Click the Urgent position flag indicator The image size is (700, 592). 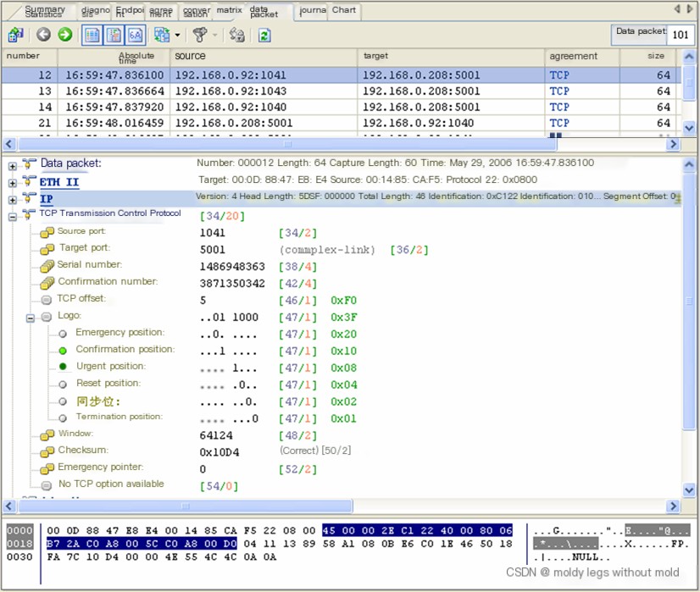[x=63, y=367]
